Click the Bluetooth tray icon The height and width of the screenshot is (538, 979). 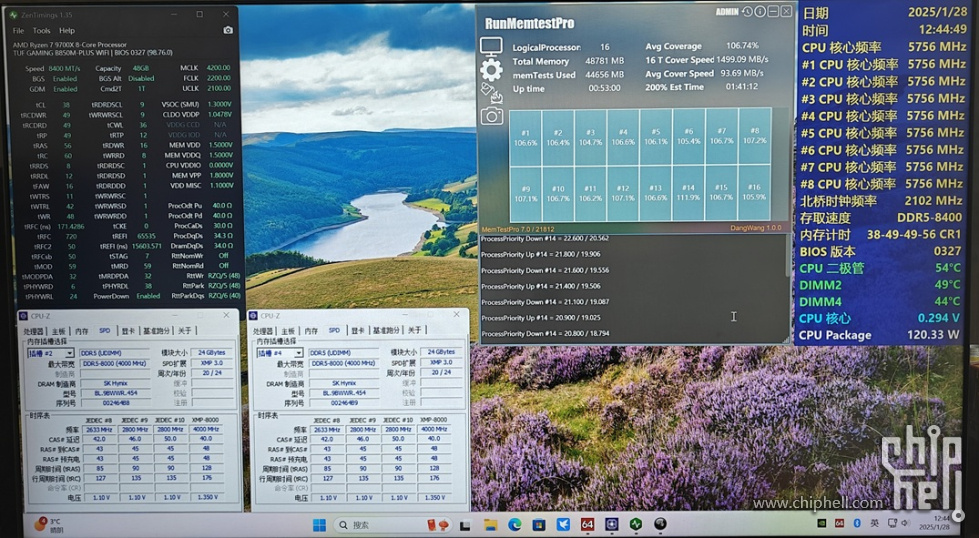[x=857, y=522]
